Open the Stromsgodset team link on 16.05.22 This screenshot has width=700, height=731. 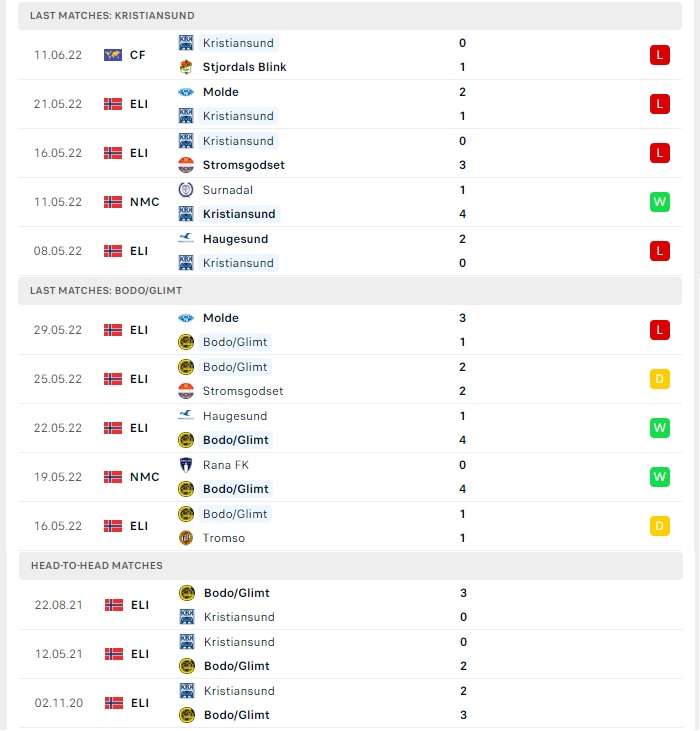243,165
